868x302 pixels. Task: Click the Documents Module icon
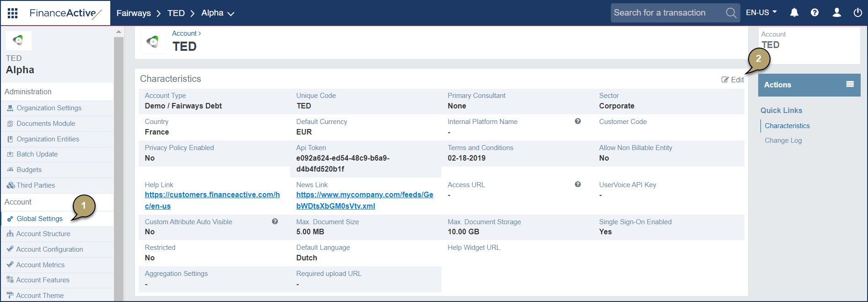[10, 124]
